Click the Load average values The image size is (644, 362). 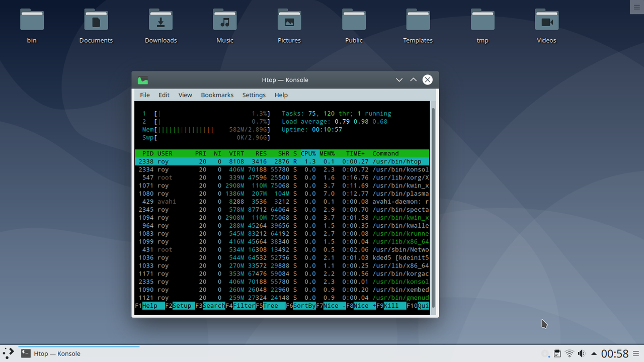361,122
